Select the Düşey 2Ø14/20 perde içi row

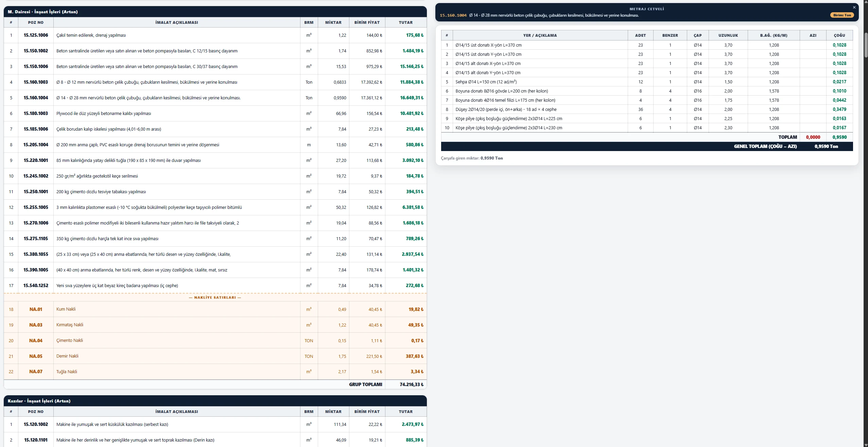[647, 110]
